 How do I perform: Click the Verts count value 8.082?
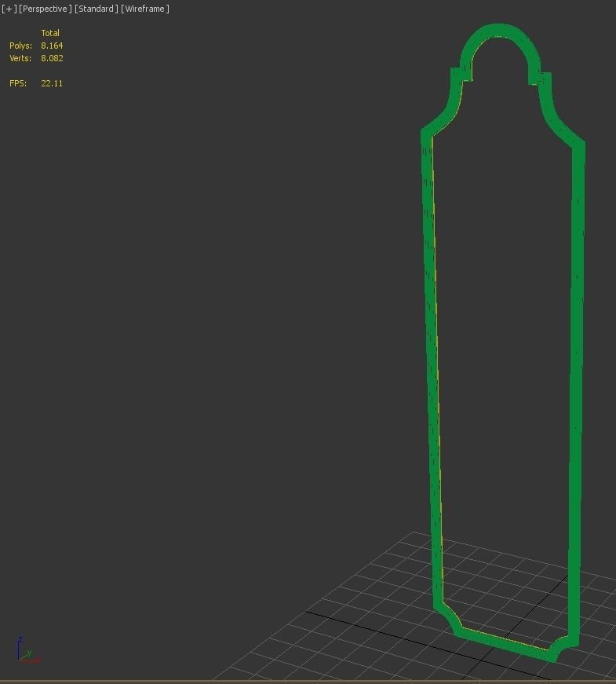[x=52, y=58]
